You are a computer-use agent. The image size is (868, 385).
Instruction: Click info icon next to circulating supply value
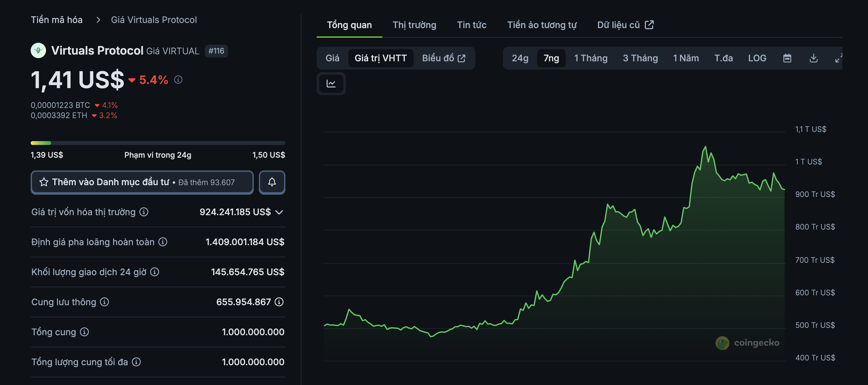coord(279,302)
